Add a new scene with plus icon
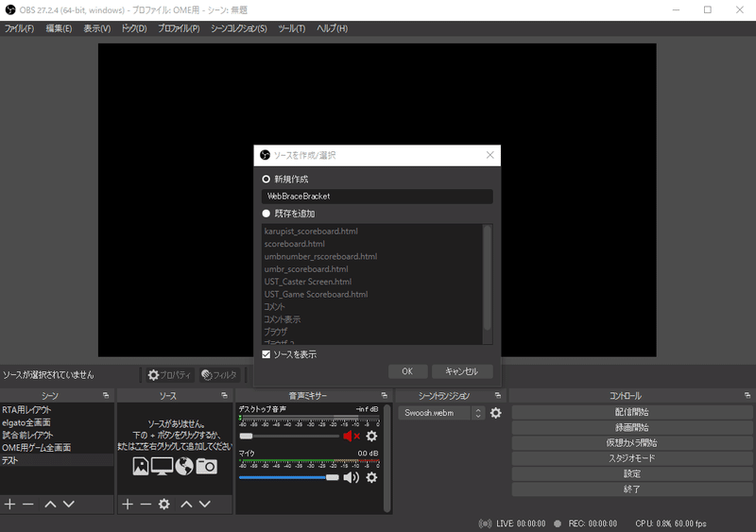 tap(9, 504)
